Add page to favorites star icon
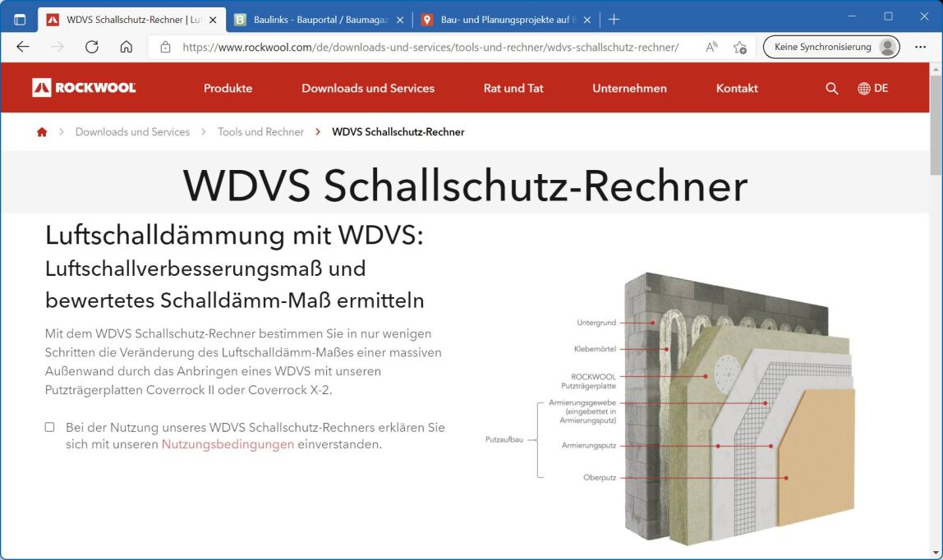The image size is (943, 560). click(740, 47)
